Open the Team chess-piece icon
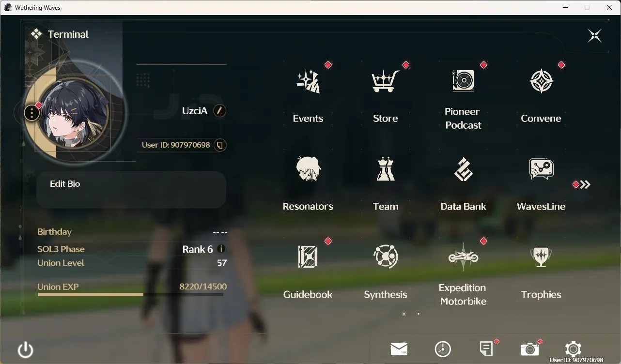 coord(386,169)
